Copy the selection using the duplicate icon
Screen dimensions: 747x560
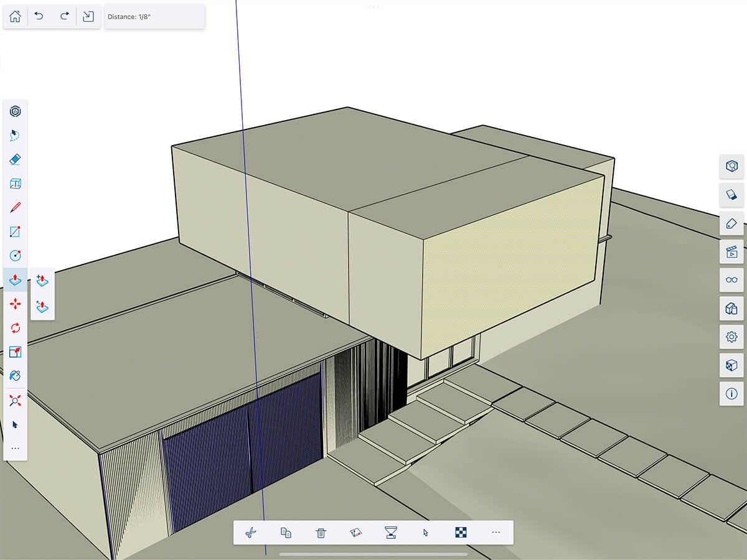(285, 533)
